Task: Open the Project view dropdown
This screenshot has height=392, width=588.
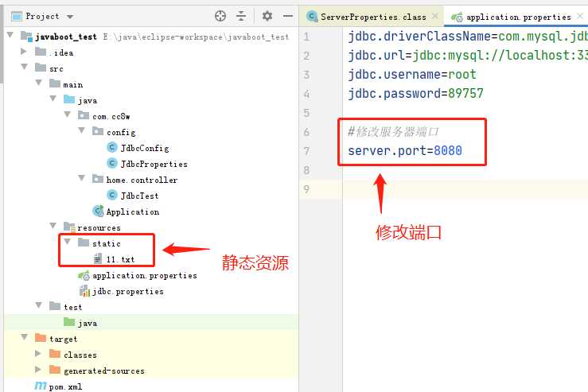Action: [x=70, y=17]
